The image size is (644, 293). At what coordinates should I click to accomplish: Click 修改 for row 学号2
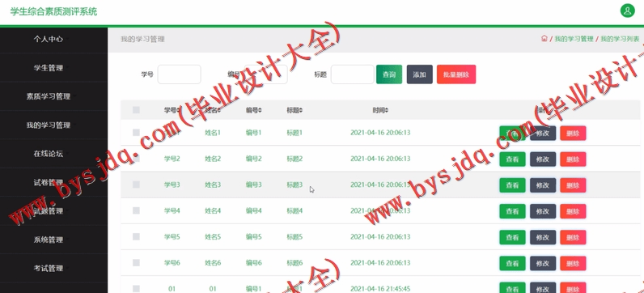(543, 159)
